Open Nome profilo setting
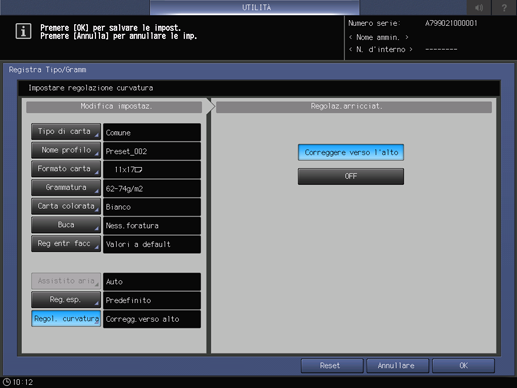The image size is (517, 388). coord(66,150)
